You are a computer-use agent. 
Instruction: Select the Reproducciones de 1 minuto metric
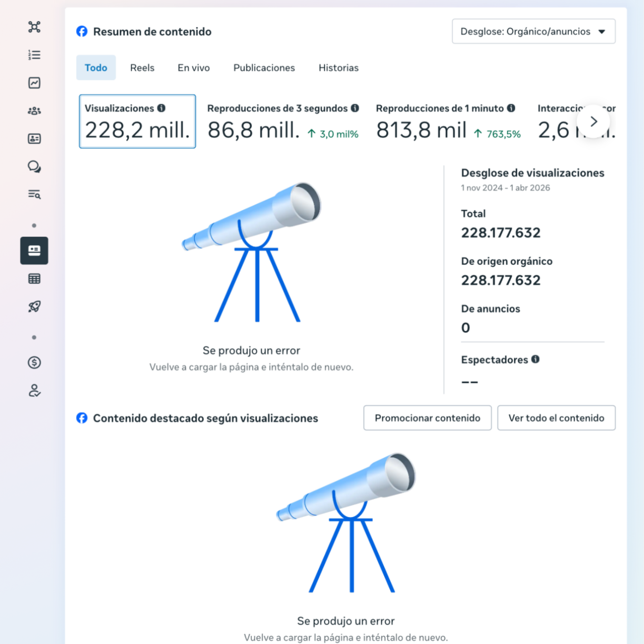[448, 121]
